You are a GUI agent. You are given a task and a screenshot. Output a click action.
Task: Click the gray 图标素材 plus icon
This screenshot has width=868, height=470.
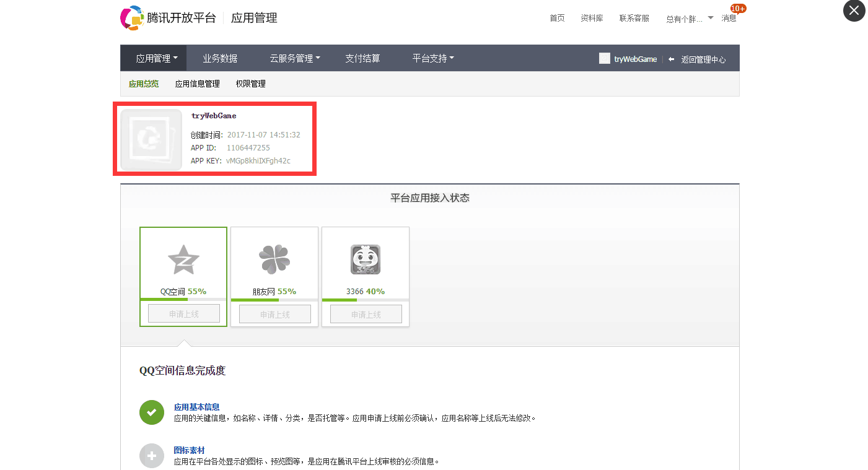pyautogui.click(x=152, y=456)
